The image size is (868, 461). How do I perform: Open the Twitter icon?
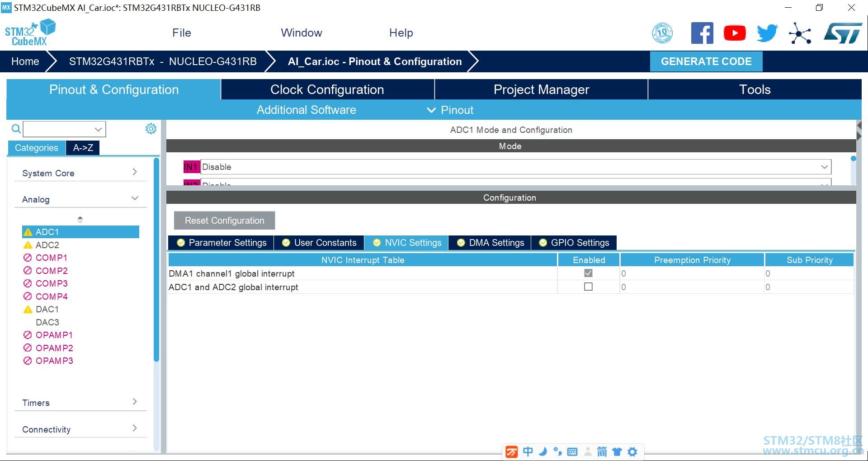(x=767, y=33)
